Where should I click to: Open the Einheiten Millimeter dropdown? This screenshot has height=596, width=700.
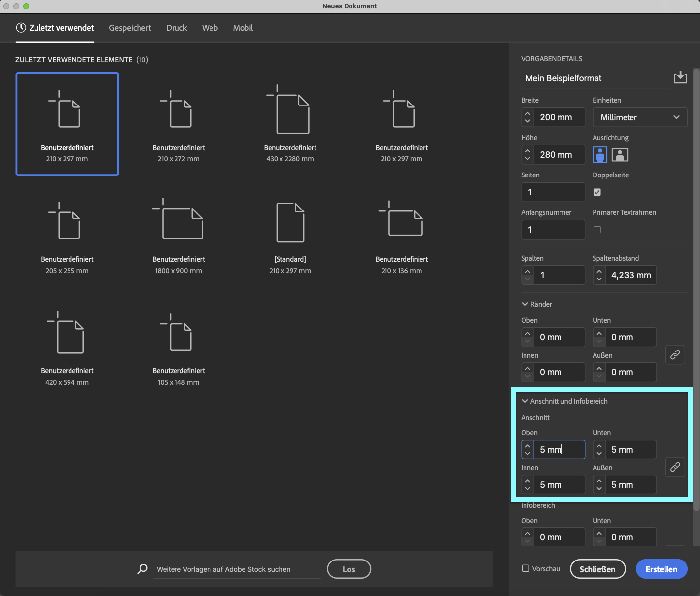pyautogui.click(x=640, y=117)
